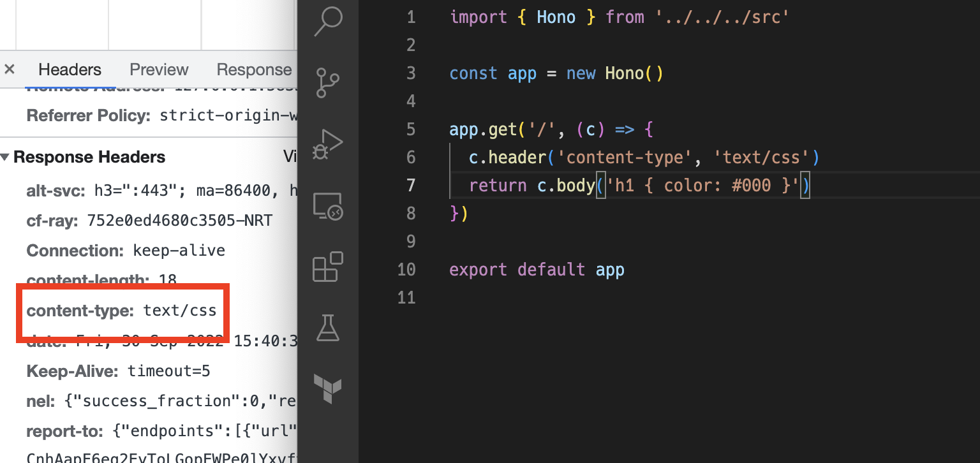This screenshot has height=463, width=980.
Task: Click line number 7 in the editor gutter
Action: (x=411, y=186)
